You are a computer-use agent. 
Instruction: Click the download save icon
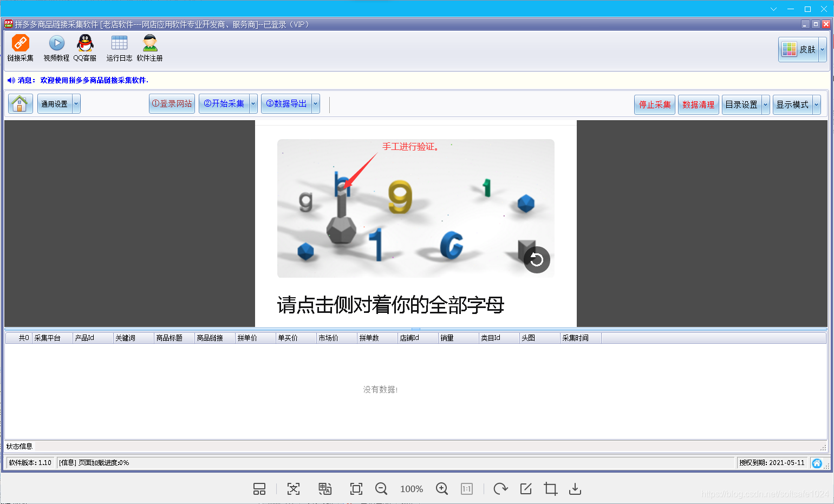pyautogui.click(x=575, y=489)
